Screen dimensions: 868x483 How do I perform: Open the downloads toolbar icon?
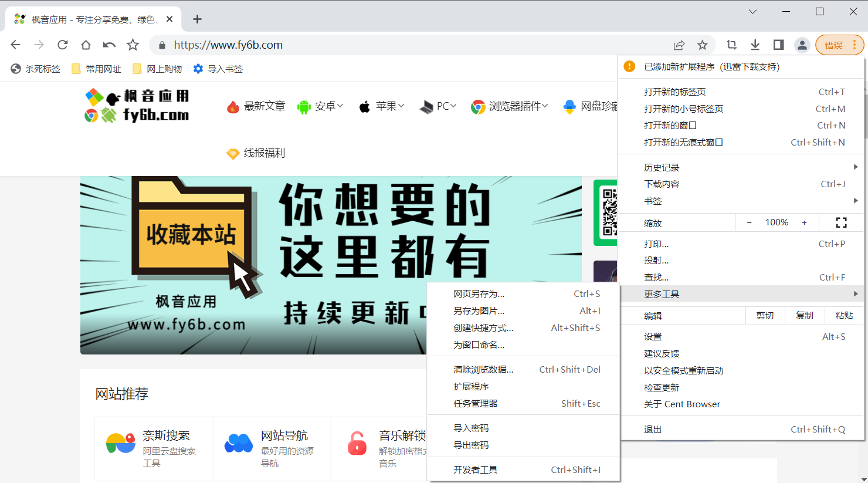click(755, 45)
